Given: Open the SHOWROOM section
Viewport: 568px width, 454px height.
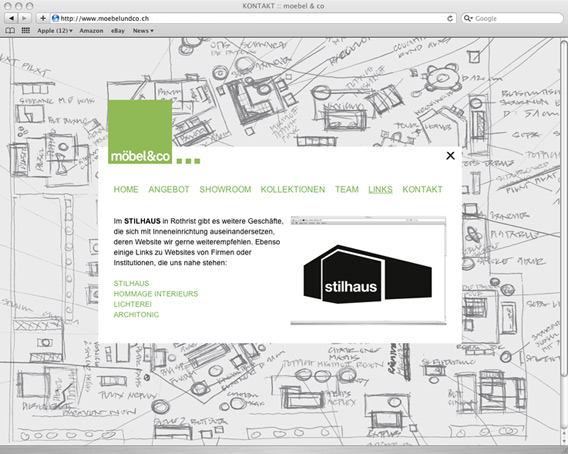Looking at the screenshot, I should pos(225,189).
